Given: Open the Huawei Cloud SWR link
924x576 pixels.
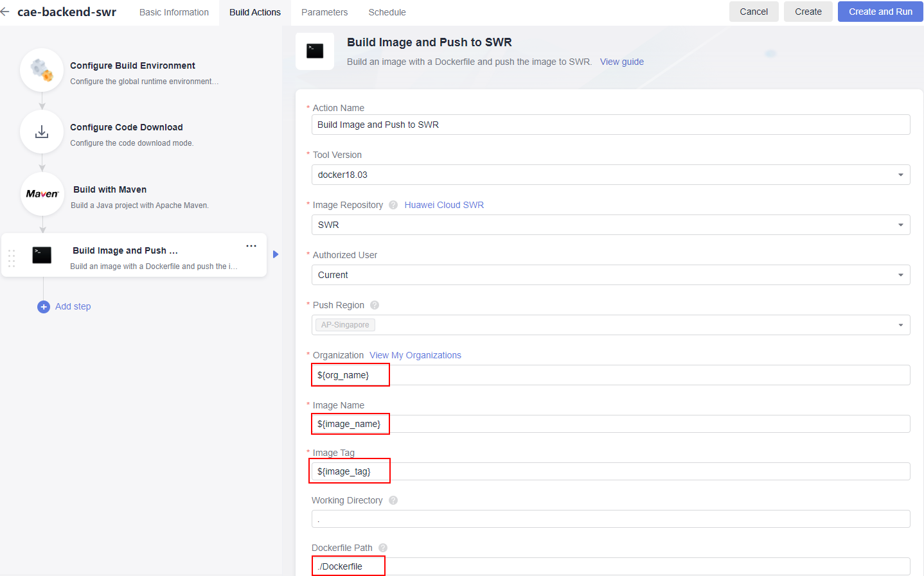Looking at the screenshot, I should [x=444, y=205].
